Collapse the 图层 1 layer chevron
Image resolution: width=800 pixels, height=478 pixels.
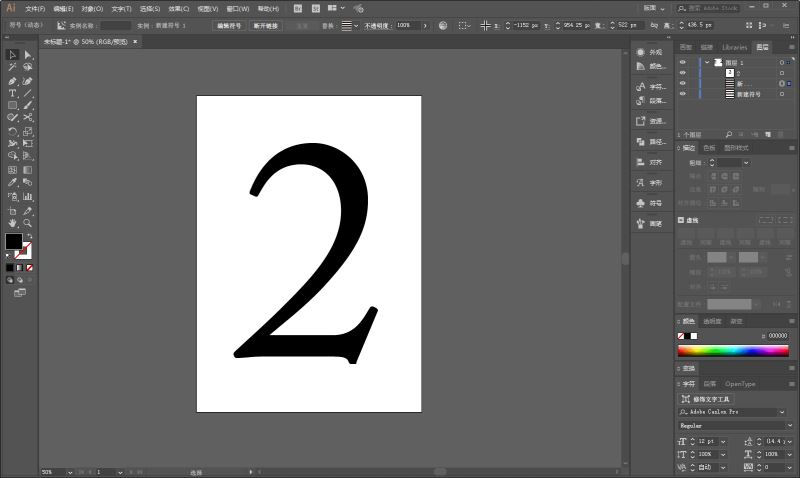click(707, 62)
